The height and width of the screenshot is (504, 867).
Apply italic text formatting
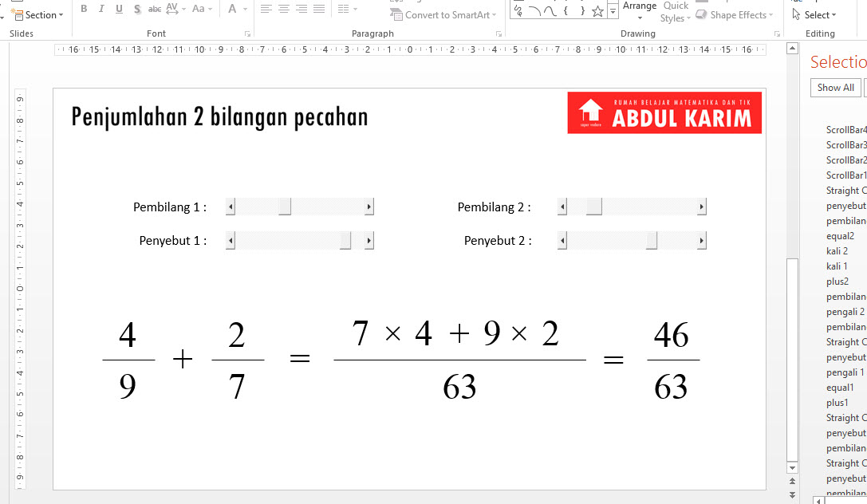pyautogui.click(x=101, y=9)
